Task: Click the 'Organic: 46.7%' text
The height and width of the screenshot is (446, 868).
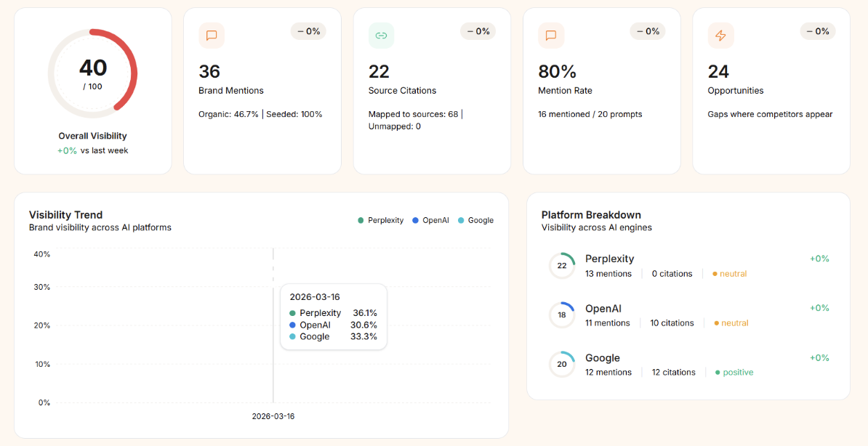Action: [228, 114]
